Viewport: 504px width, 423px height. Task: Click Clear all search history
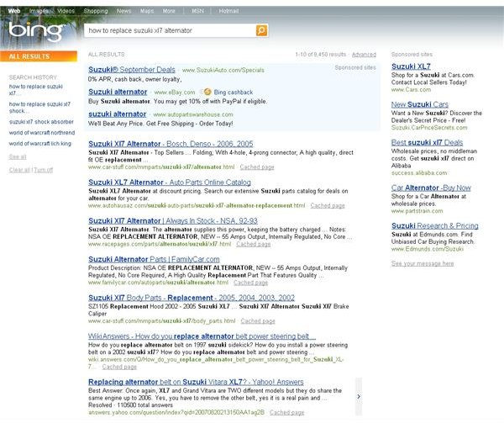click(19, 170)
